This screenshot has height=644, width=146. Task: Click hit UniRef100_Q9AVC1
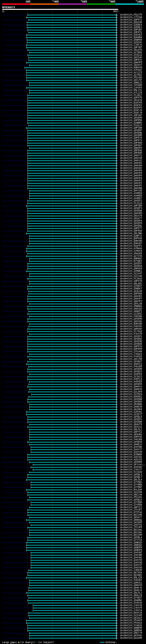(131, 364)
